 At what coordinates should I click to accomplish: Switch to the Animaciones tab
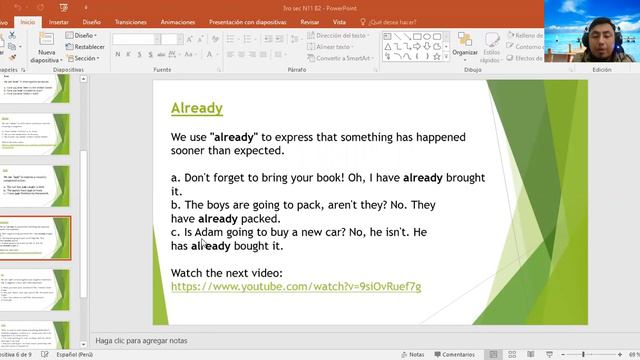coord(178,22)
